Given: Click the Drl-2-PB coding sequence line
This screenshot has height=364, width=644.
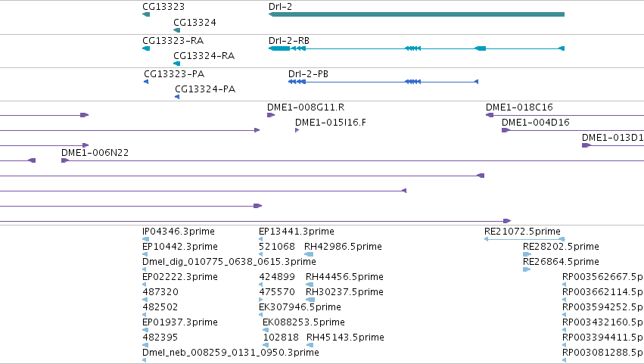Looking at the screenshot, I should [x=383, y=82].
